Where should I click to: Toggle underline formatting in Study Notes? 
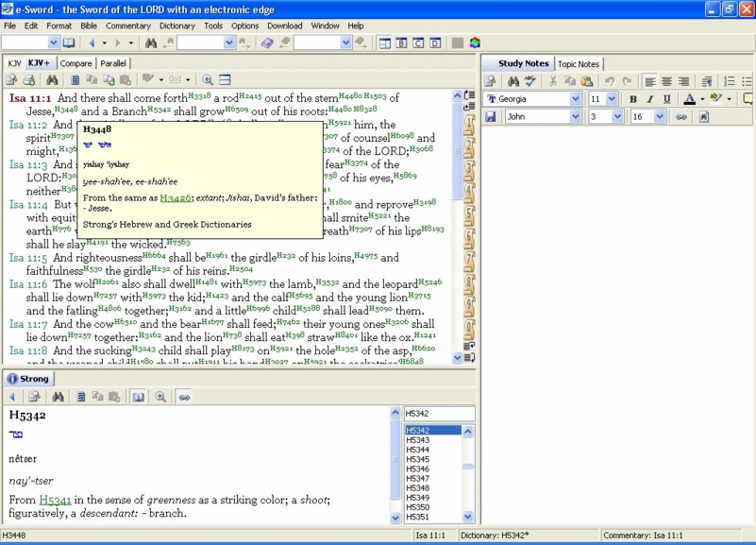[667, 99]
